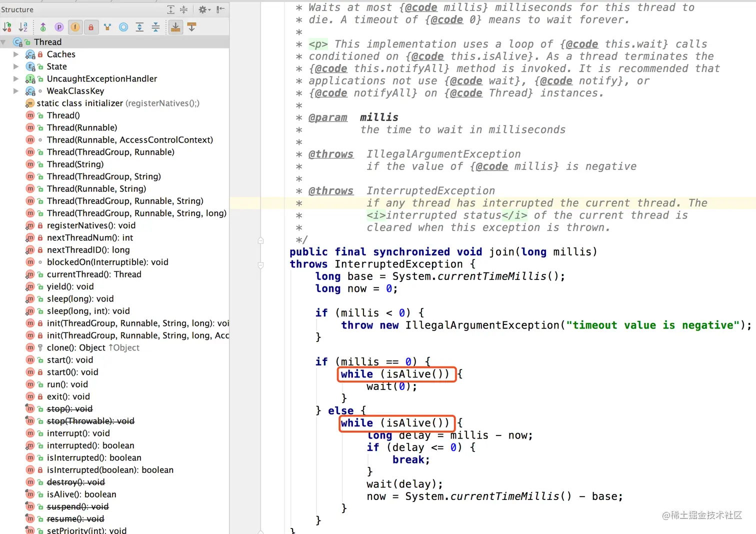The height and width of the screenshot is (534, 756).
Task: Click Expand All icon in Structure header
Action: (x=171, y=9)
